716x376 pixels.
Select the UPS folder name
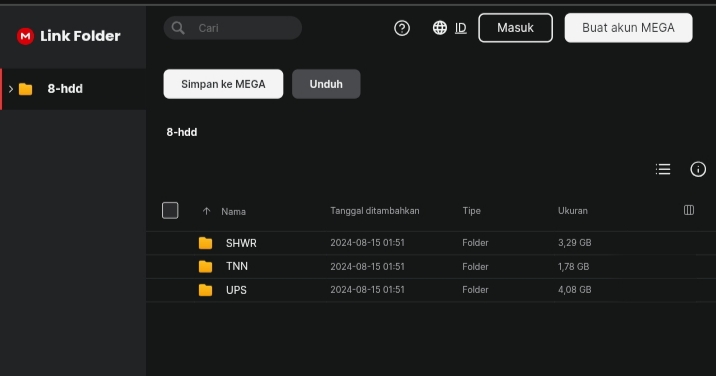236,290
